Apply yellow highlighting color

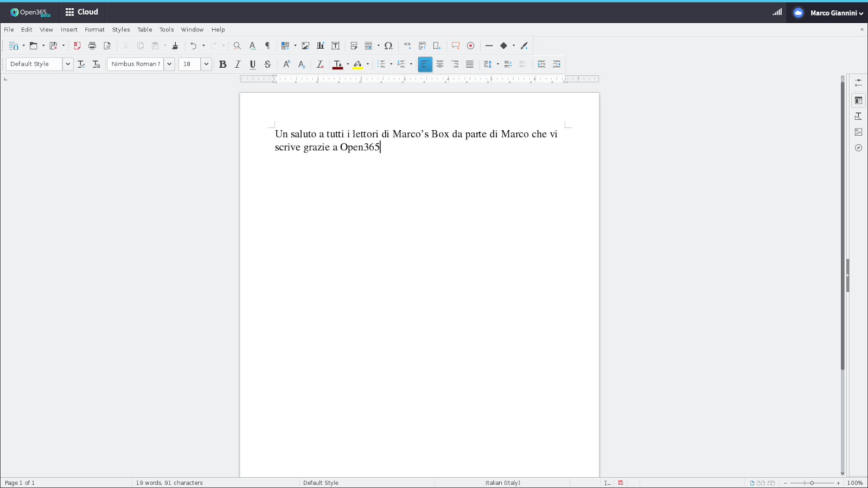358,65
